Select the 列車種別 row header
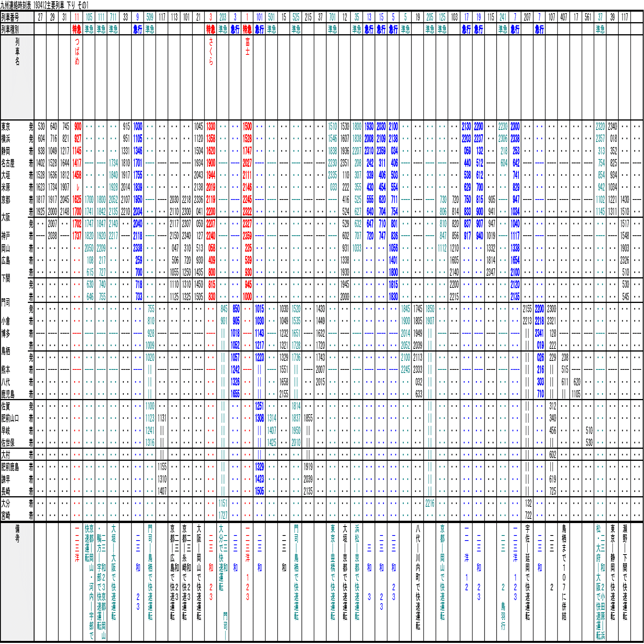The height and width of the screenshot is (644, 644). pyautogui.click(x=10, y=29)
